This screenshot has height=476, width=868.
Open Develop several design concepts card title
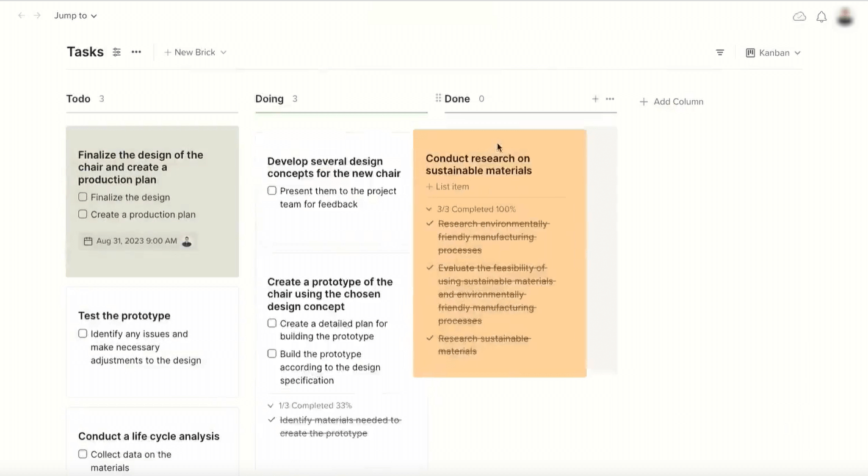pyautogui.click(x=334, y=167)
